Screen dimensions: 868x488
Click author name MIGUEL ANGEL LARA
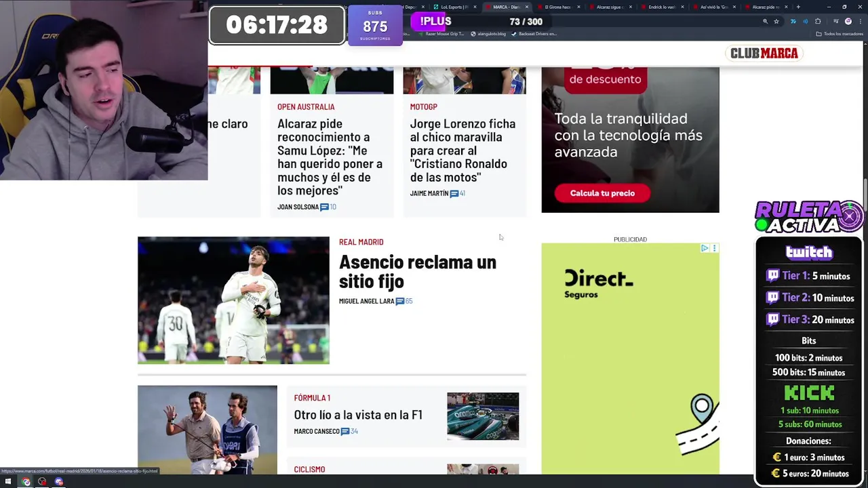(x=366, y=301)
